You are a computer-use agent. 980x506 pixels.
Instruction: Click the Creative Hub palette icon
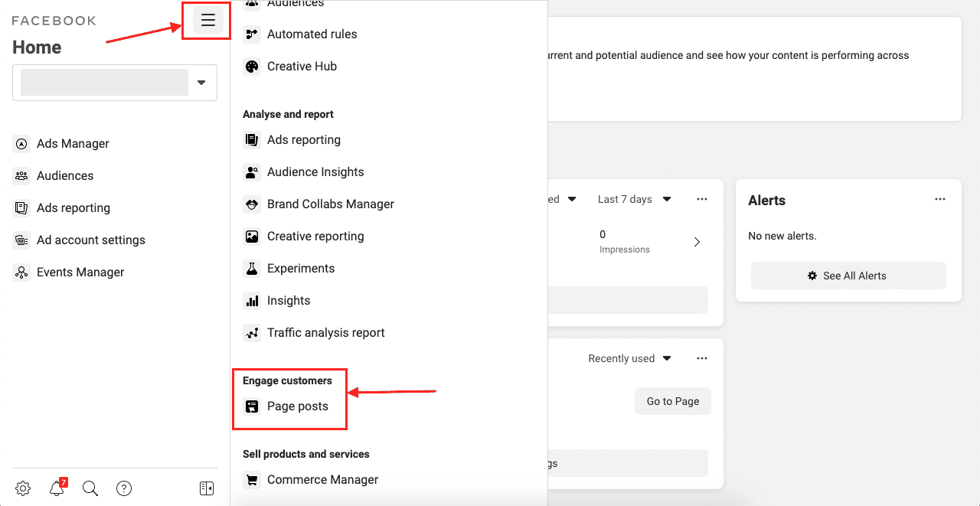tap(252, 67)
